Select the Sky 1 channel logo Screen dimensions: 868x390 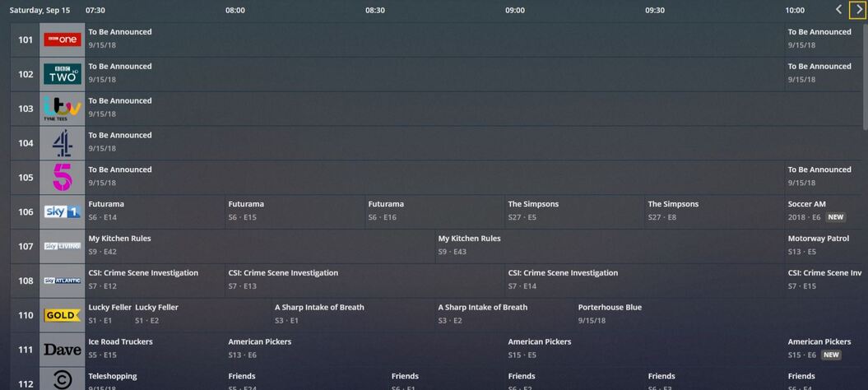(63, 211)
